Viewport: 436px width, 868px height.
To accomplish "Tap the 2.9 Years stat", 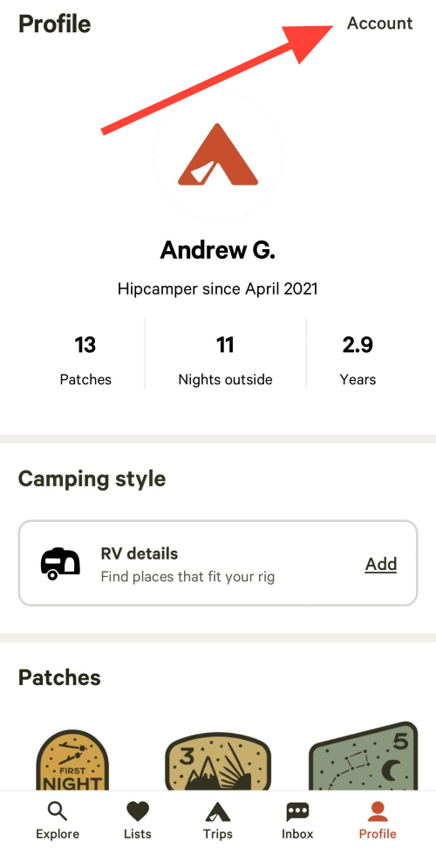I will pyautogui.click(x=358, y=361).
